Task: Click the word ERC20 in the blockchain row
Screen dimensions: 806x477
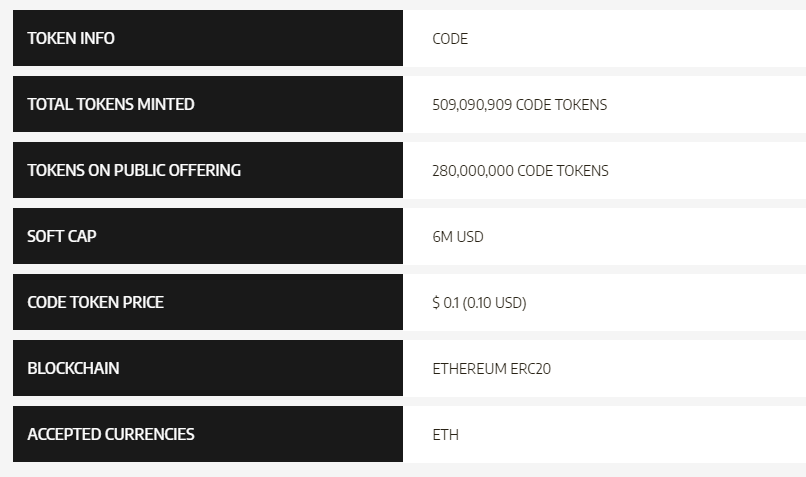Action: click(530, 369)
